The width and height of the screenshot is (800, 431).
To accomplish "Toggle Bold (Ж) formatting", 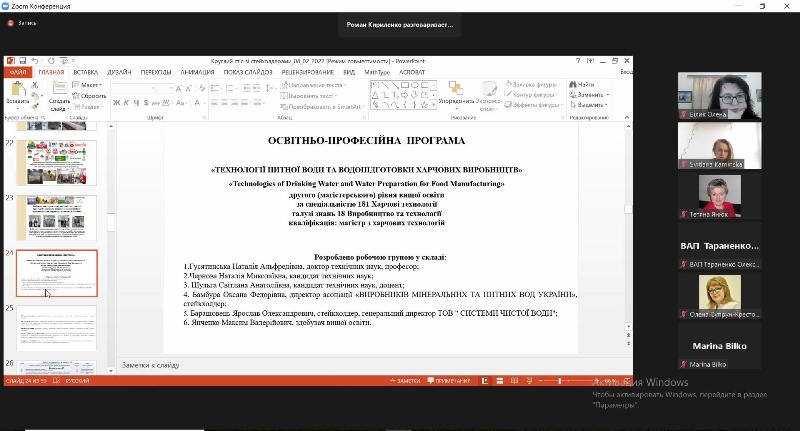I will [117, 103].
